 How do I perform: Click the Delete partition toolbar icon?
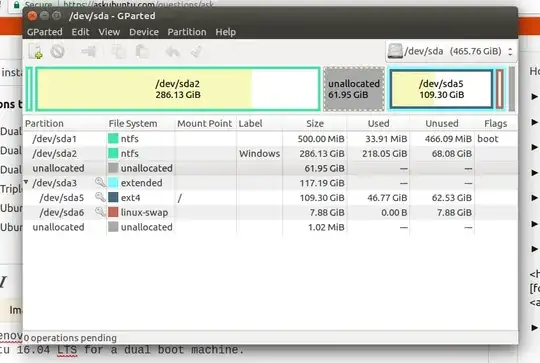pyautogui.click(x=58, y=52)
